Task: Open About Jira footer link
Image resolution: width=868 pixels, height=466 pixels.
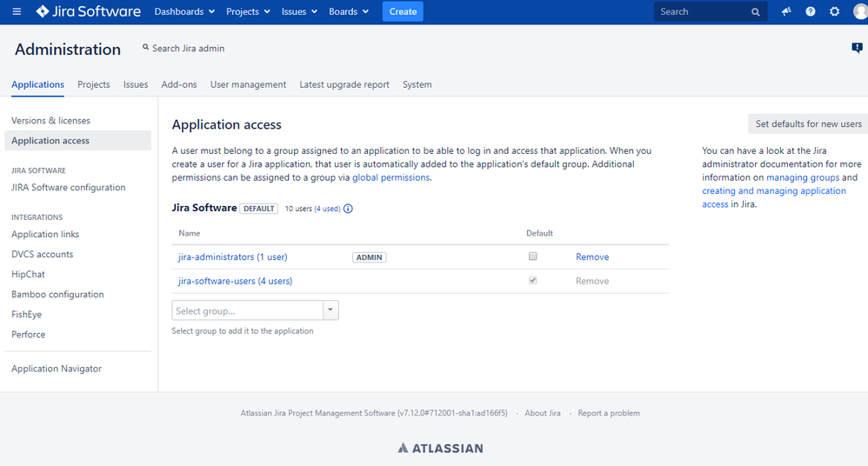Action: (543, 414)
